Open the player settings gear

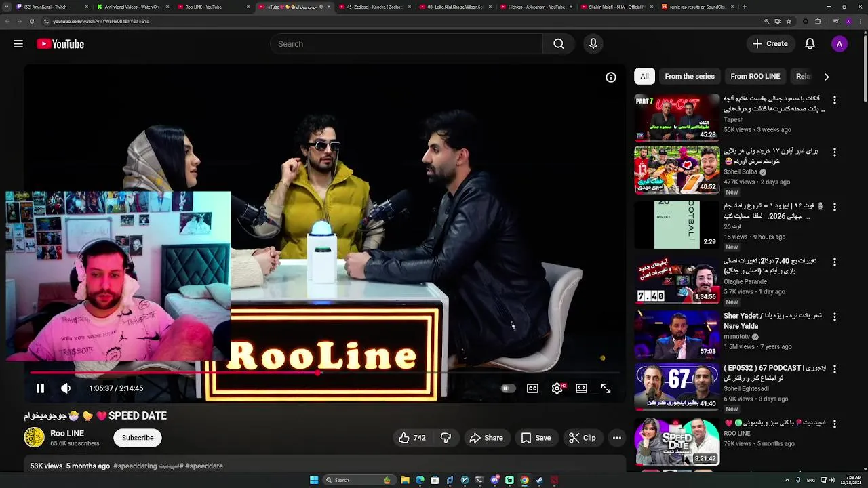click(557, 388)
